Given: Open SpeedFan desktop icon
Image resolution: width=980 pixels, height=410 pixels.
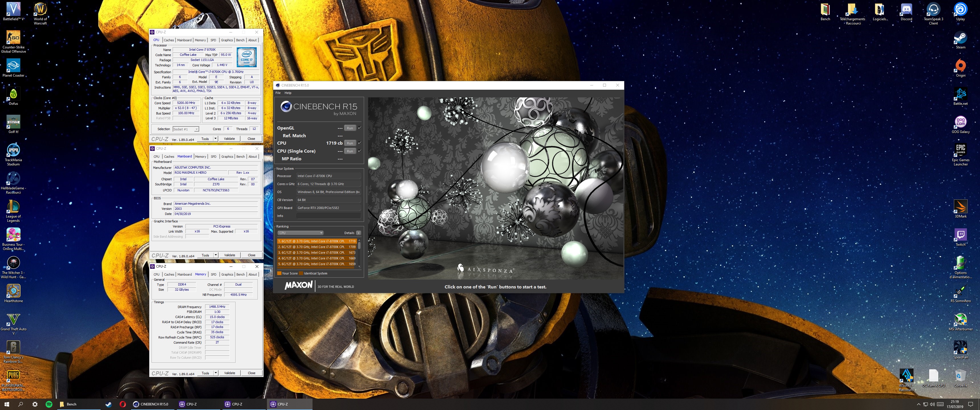Looking at the screenshot, I should 960,350.
